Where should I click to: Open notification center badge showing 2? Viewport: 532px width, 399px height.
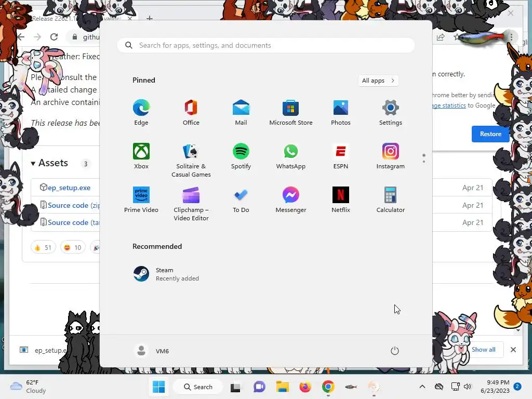click(517, 387)
